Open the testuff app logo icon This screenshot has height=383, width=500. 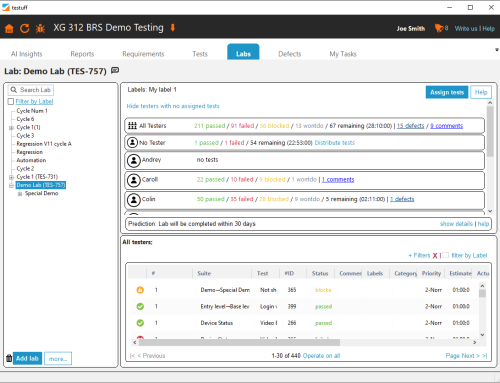(6, 7)
